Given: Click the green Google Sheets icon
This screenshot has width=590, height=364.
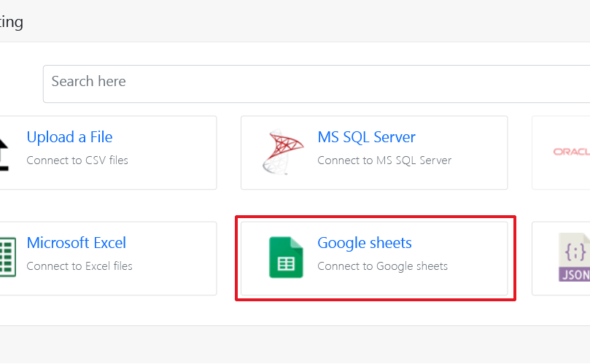Looking at the screenshot, I should pyautogui.click(x=285, y=257).
